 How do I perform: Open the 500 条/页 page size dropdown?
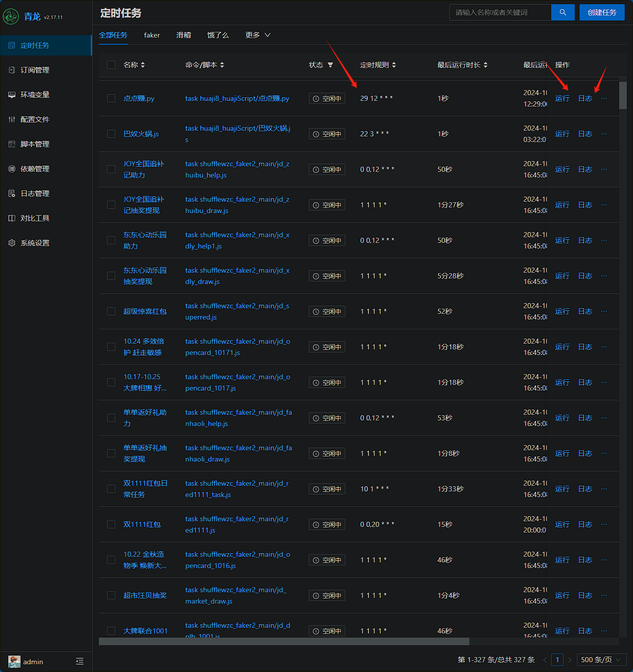[x=601, y=660]
